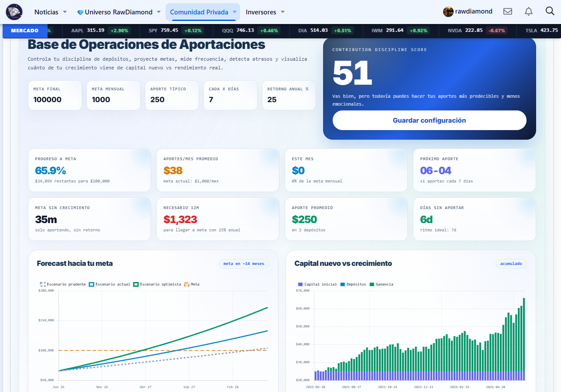Select the MERCADO ticker label
The image size is (561, 392).
24,31
